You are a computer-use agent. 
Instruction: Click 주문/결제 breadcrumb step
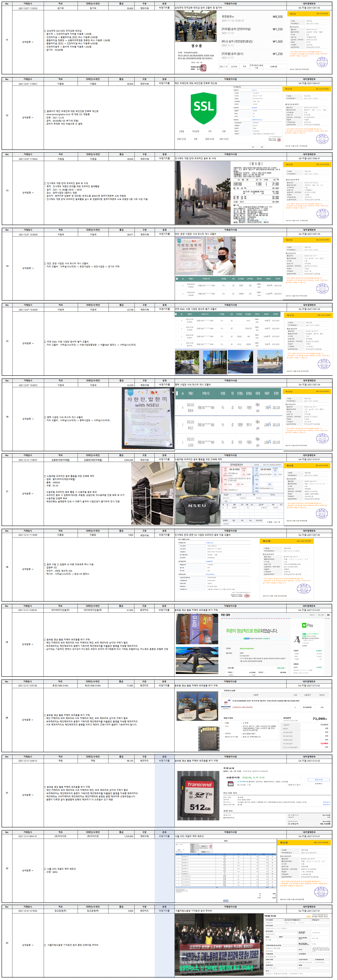pos(321,615)
